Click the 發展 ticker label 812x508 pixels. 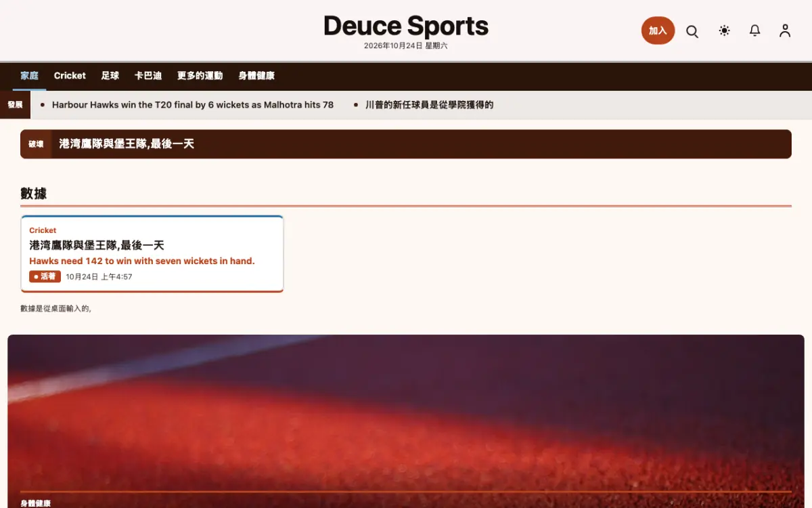coord(15,105)
